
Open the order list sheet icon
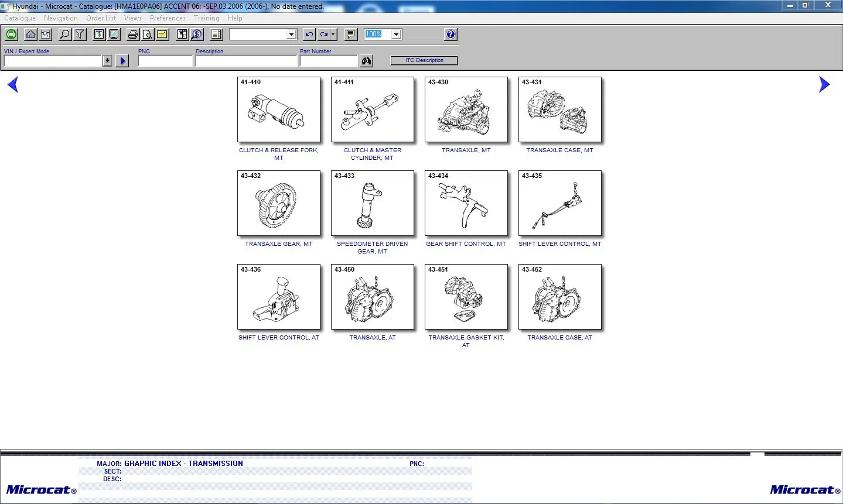tap(182, 35)
